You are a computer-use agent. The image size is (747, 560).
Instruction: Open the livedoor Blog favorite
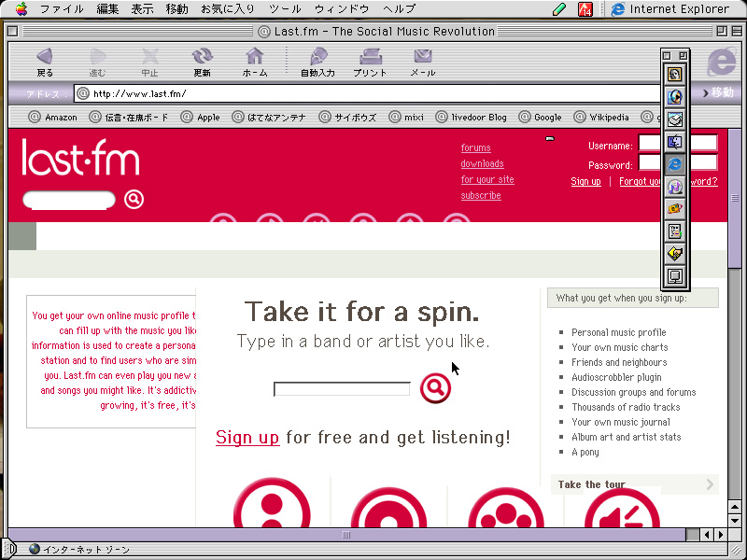(x=472, y=118)
